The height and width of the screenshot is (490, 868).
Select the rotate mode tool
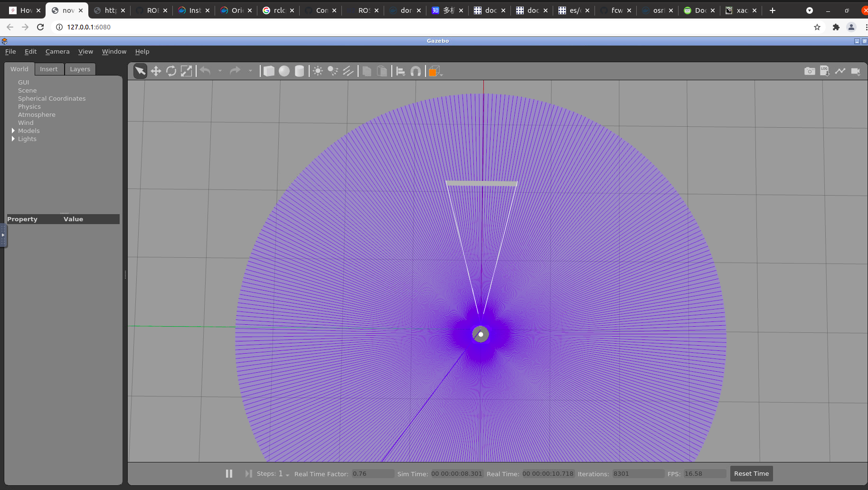(171, 71)
